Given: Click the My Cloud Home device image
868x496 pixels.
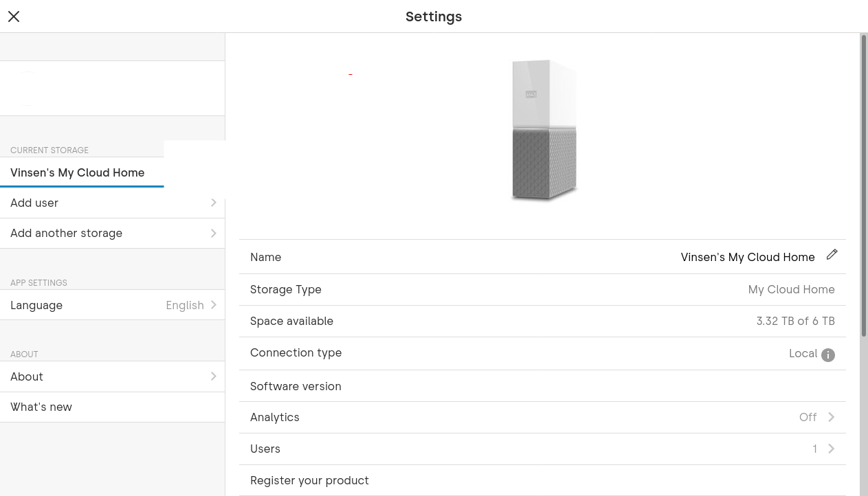Looking at the screenshot, I should click(x=544, y=130).
